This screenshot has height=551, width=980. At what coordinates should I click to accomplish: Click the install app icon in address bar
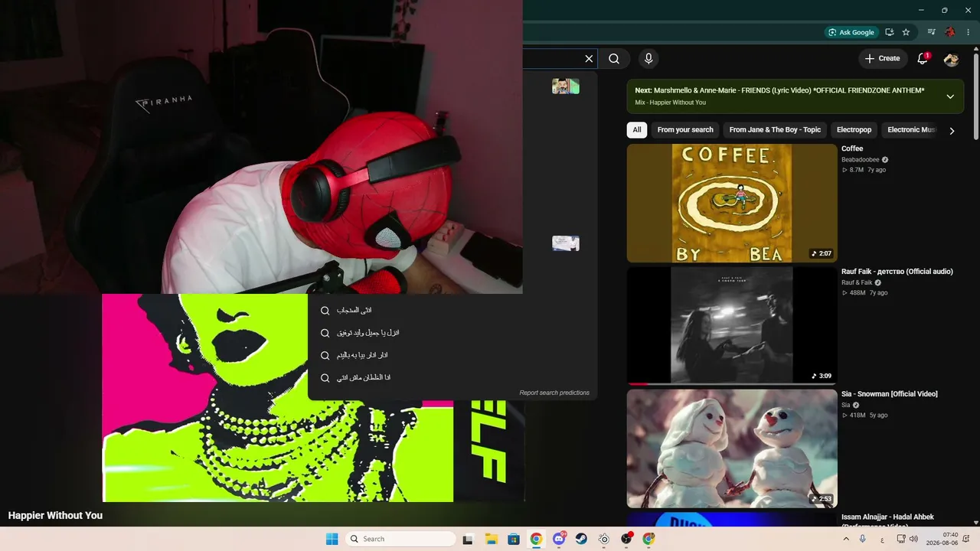coord(890,32)
